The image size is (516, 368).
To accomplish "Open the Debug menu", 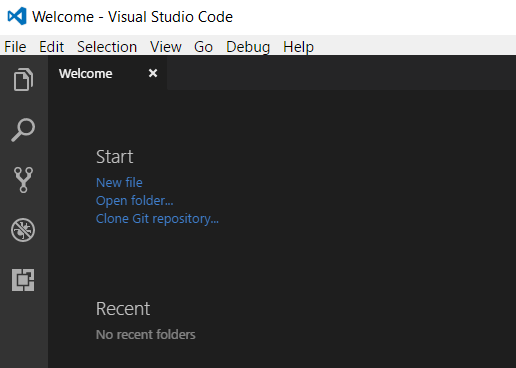I will (x=248, y=47).
